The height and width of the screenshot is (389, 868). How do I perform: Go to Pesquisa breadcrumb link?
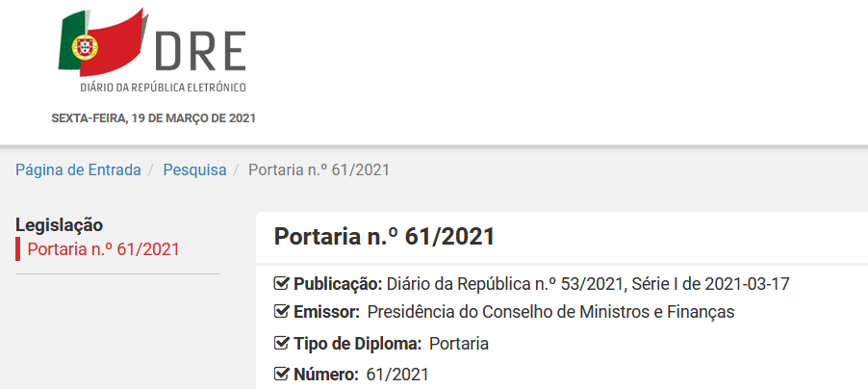click(194, 169)
